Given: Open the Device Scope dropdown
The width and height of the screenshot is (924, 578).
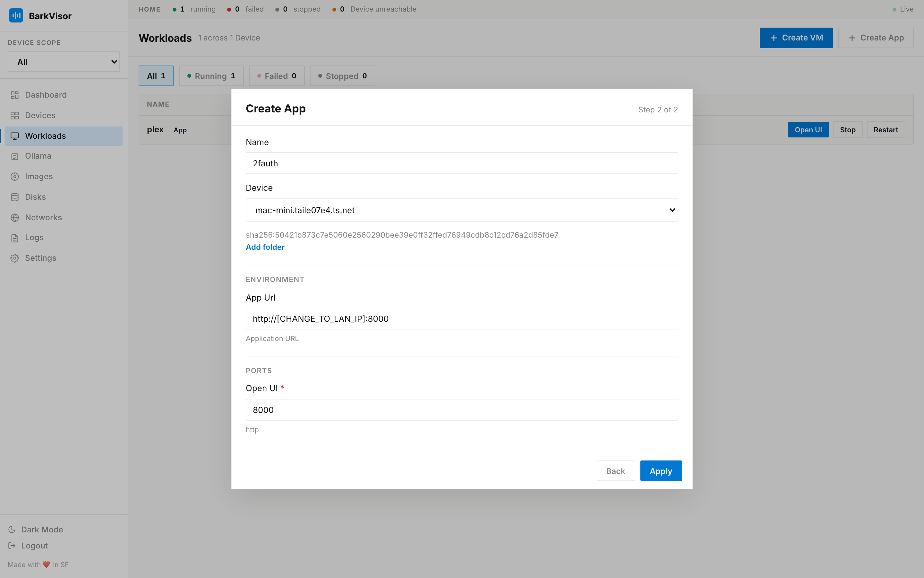Looking at the screenshot, I should [x=64, y=62].
